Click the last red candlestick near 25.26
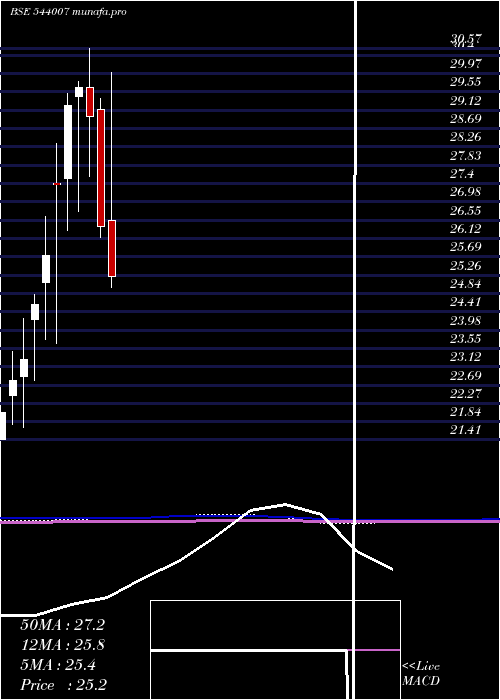 112,248
